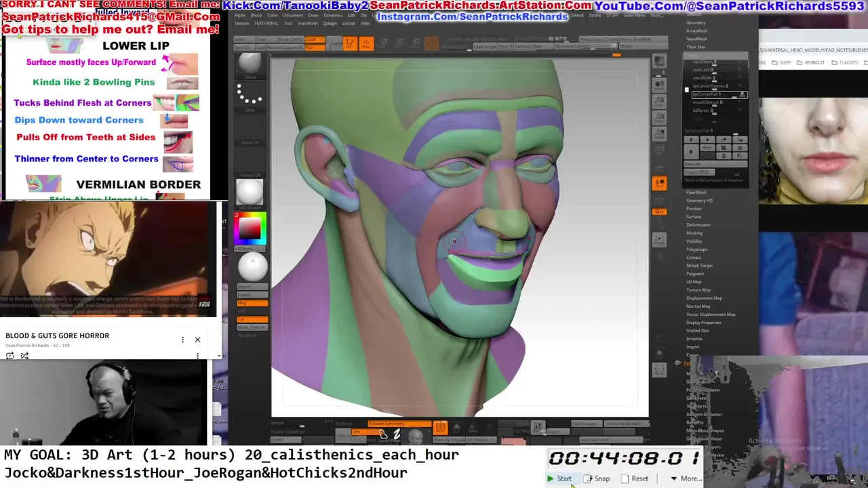Expand the Texture Map subpalette

(x=698, y=290)
